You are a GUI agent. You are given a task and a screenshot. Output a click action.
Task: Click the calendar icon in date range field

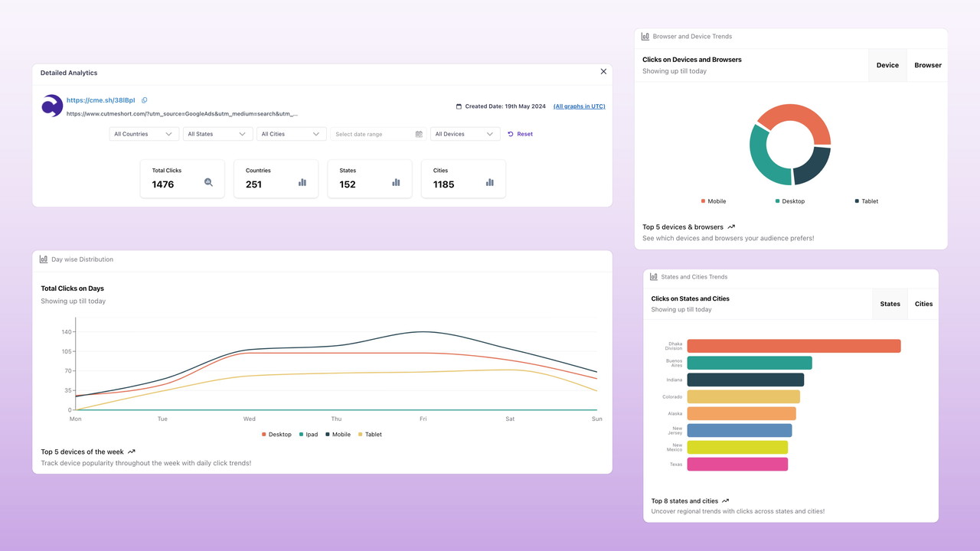coord(419,134)
